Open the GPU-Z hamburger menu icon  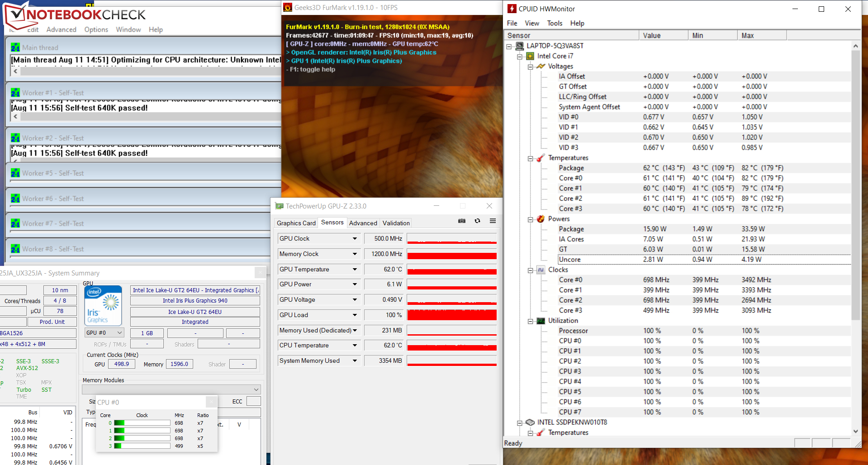493,221
